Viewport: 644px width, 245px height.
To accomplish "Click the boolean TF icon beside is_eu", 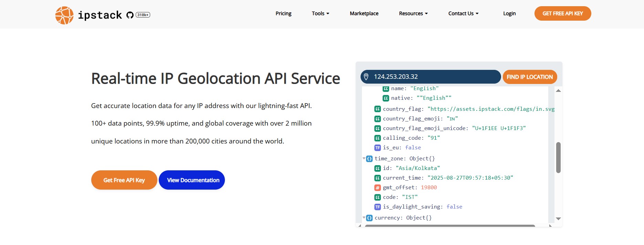I will [x=377, y=148].
